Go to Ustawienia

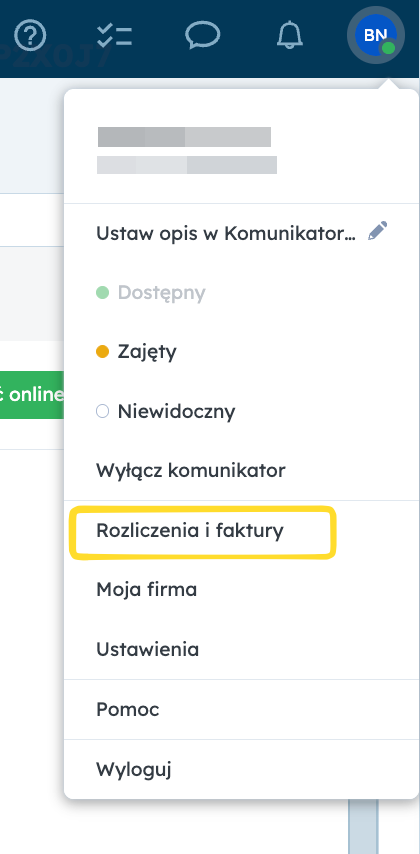148,649
